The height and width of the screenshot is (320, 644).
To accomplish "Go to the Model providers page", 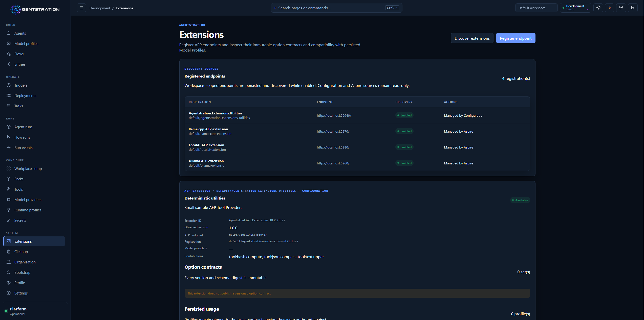I will pyautogui.click(x=34, y=200).
